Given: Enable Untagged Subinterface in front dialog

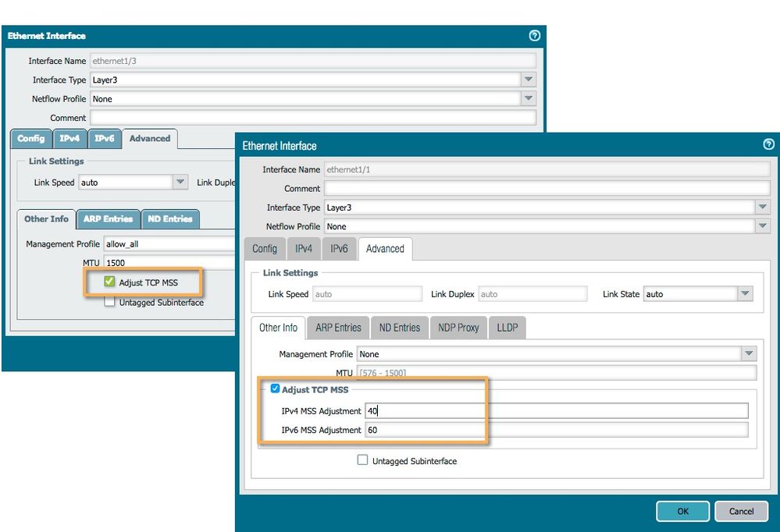Looking at the screenshot, I should 362,460.
